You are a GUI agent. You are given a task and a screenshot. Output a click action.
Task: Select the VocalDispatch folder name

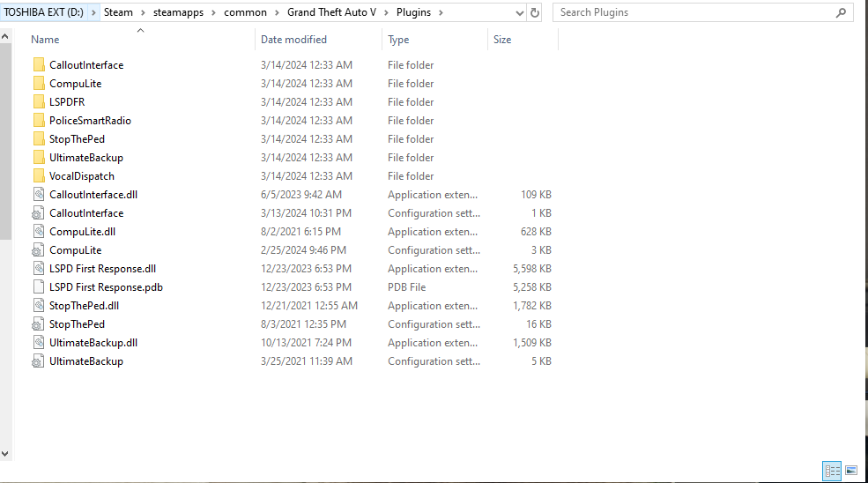pyautogui.click(x=82, y=176)
